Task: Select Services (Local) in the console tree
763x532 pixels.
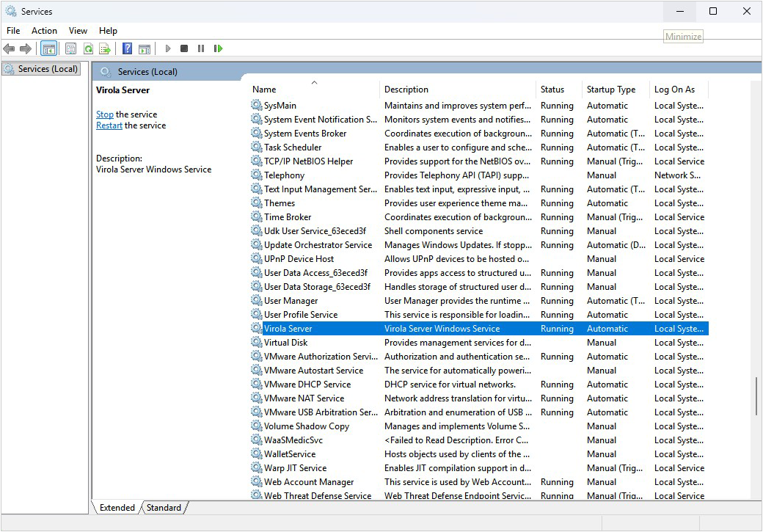Action: click(x=47, y=69)
